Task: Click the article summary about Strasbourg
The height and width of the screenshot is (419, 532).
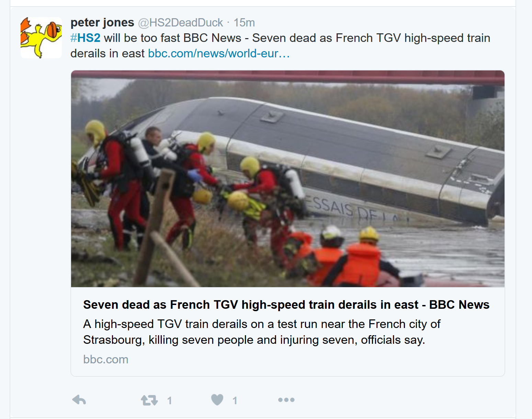Action: click(262, 332)
